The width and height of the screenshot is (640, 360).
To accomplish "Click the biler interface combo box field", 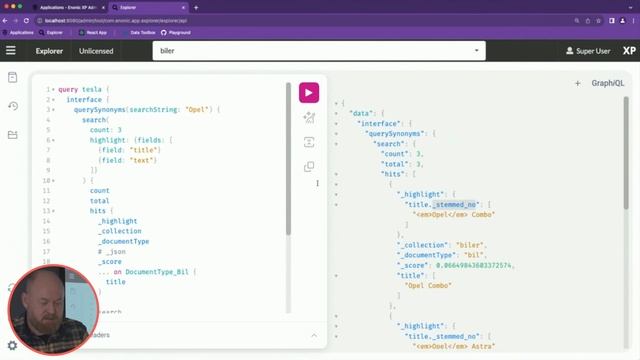I will (319, 51).
